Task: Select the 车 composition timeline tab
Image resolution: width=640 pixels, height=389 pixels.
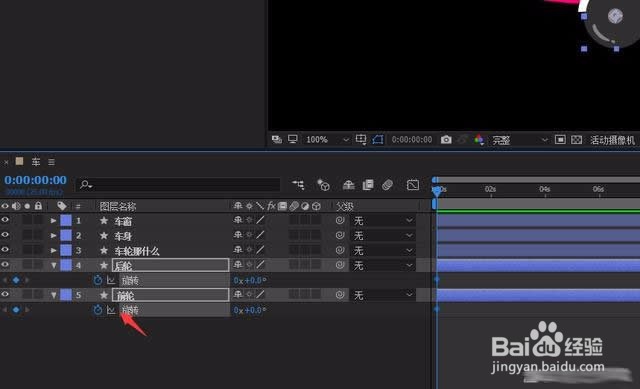Action: point(36,162)
